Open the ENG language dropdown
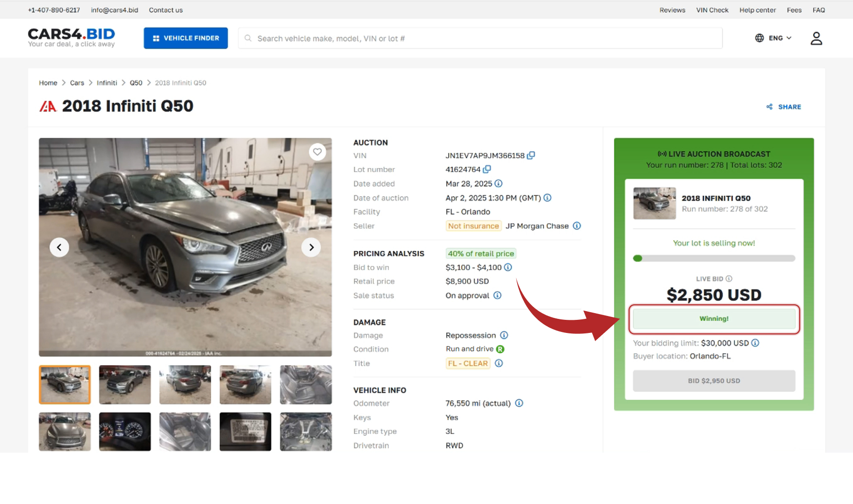 (774, 38)
